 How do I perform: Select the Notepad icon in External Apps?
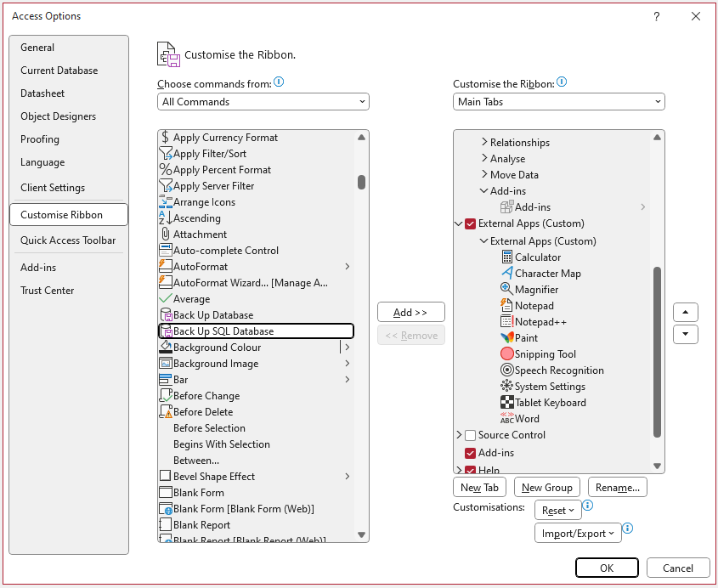point(506,305)
